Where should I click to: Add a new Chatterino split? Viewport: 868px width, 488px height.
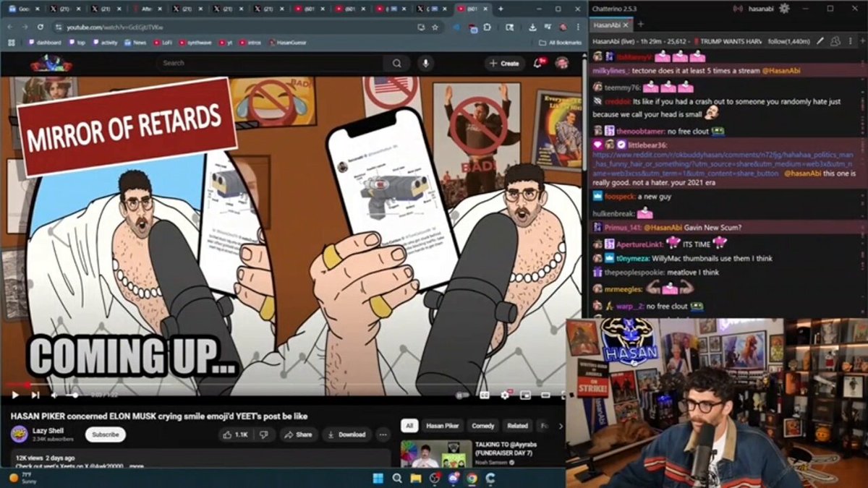pos(861,41)
